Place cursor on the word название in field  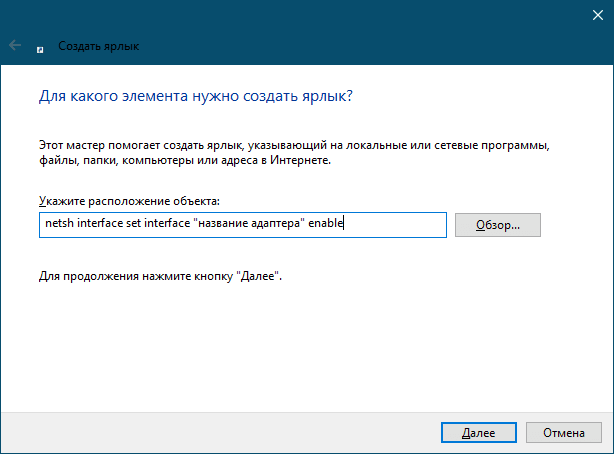point(223,223)
